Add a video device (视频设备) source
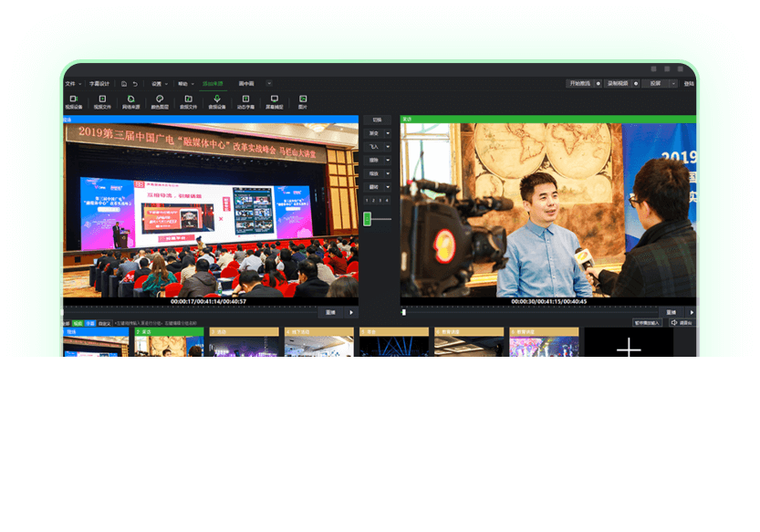This screenshot has height=532, width=760. point(74,102)
